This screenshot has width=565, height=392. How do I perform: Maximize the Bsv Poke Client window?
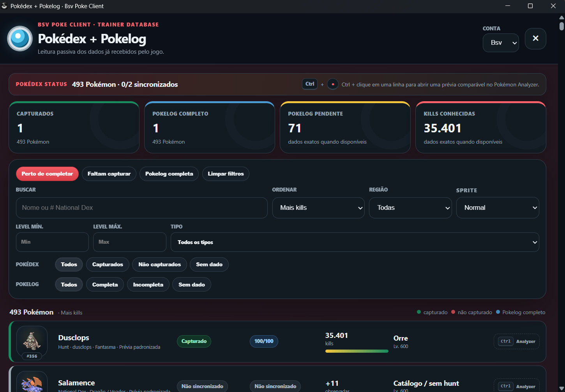point(530,6)
